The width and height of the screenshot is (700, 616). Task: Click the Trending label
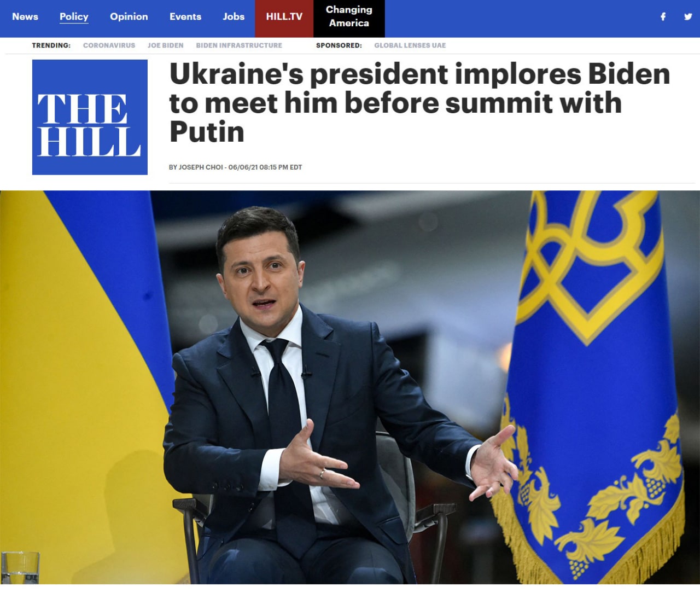[x=51, y=45]
